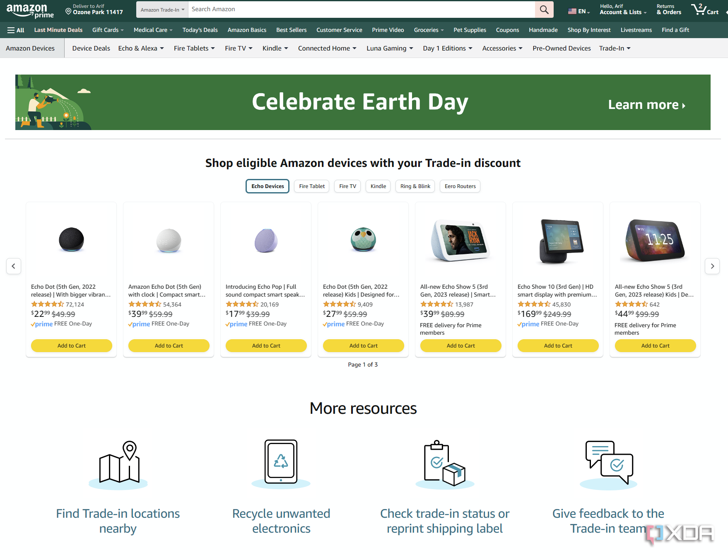
Task: Expand the Fire Tablets menu
Action: [194, 48]
